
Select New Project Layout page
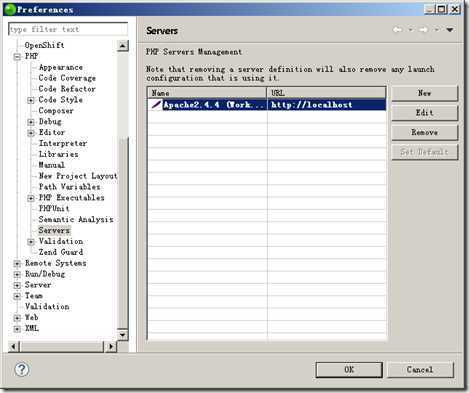(x=78, y=176)
